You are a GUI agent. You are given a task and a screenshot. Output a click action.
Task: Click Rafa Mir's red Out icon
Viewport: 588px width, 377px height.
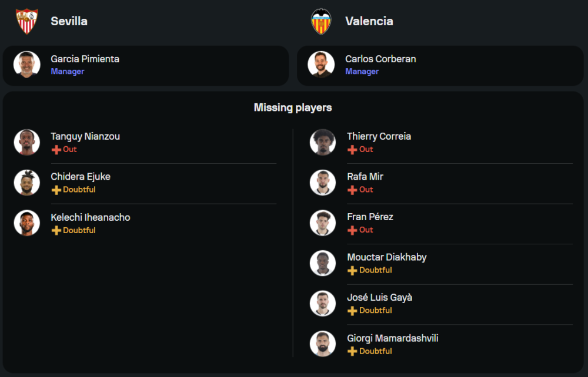coord(352,190)
